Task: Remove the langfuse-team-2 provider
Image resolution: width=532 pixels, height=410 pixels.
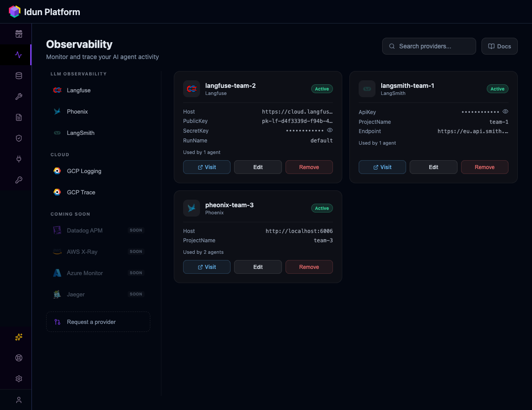Action: click(309, 167)
